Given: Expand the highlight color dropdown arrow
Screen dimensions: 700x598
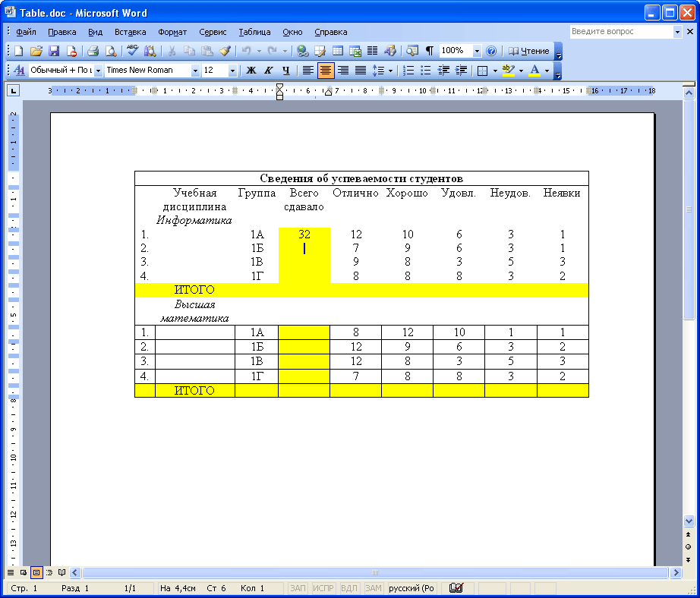Looking at the screenshot, I should tap(521, 71).
